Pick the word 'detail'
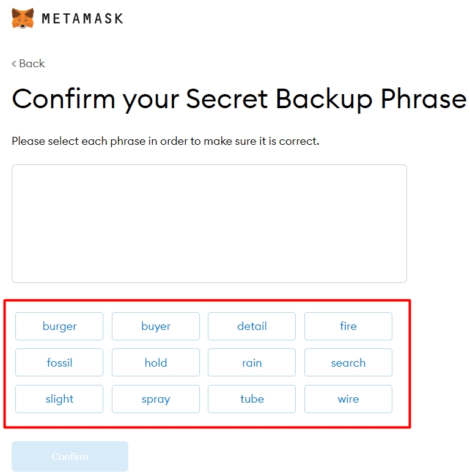470x476 pixels. click(252, 326)
